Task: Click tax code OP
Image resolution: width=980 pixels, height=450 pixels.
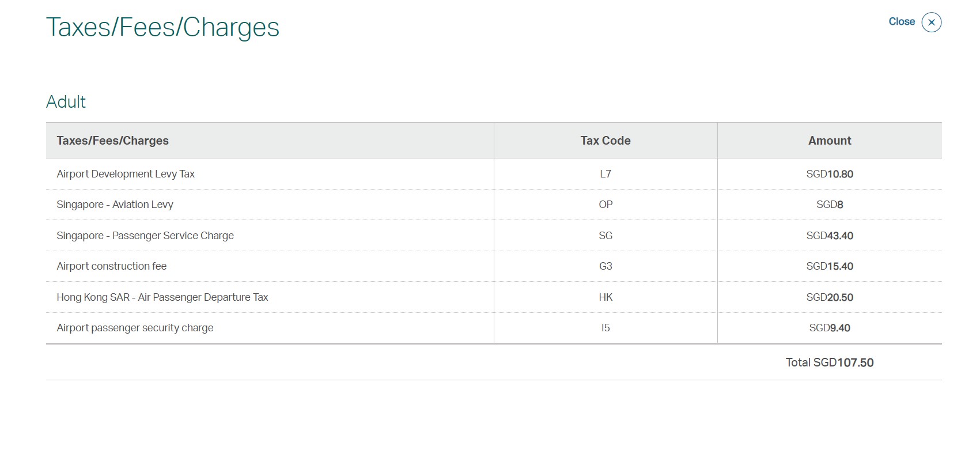Action: pyautogui.click(x=606, y=205)
